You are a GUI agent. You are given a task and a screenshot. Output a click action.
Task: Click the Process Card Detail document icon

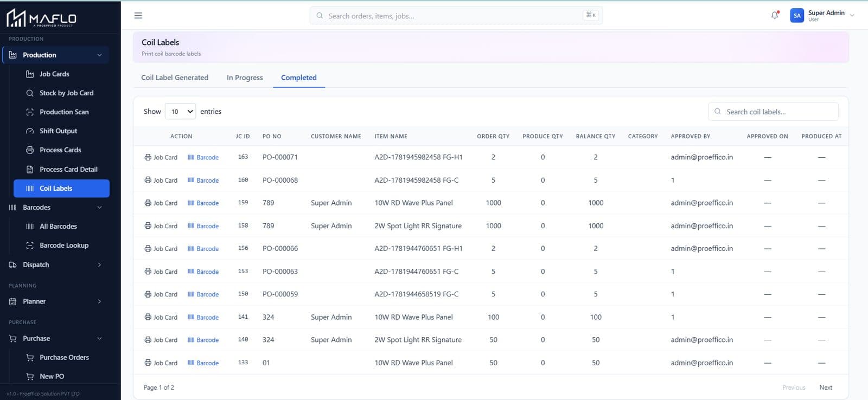coord(30,169)
